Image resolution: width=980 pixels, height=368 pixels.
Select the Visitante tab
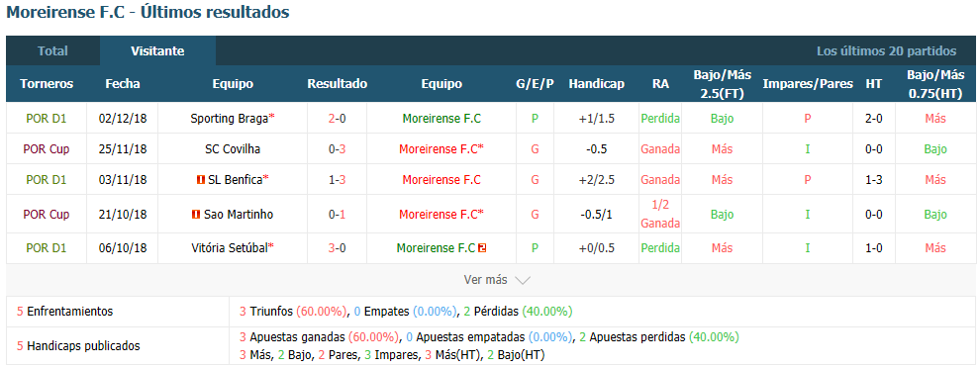[157, 51]
